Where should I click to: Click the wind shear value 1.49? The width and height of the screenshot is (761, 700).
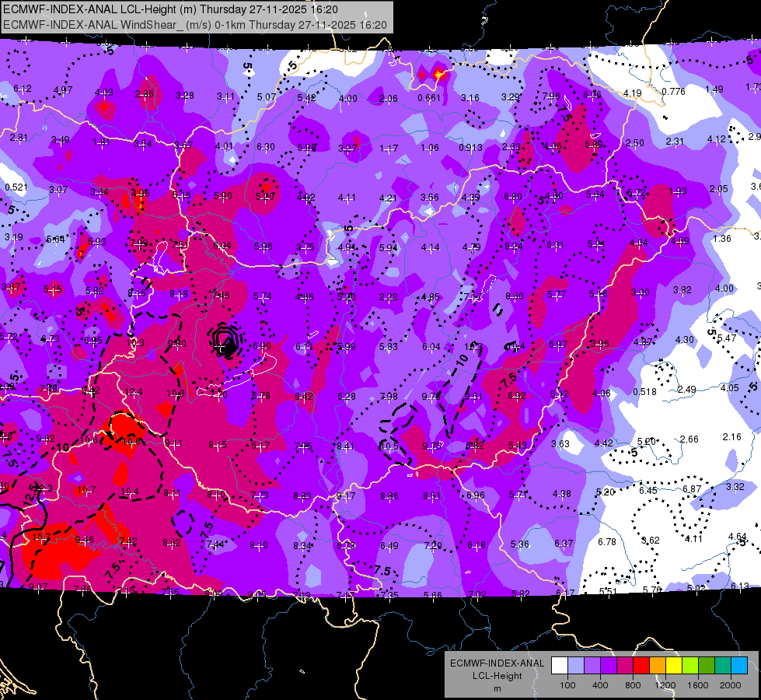coord(714,89)
